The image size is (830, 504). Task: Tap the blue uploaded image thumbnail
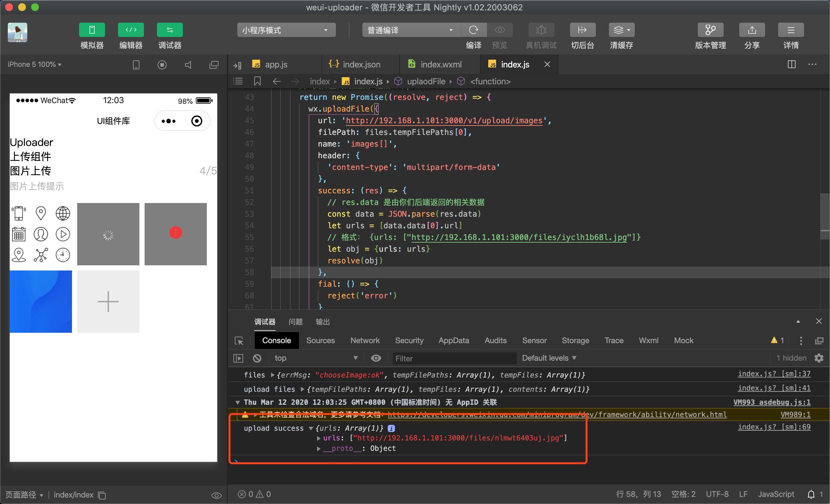point(41,302)
